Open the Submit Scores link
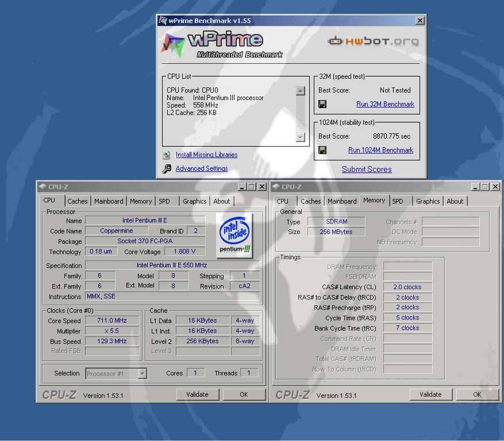Screen dimensions: 504x441 click(x=367, y=169)
